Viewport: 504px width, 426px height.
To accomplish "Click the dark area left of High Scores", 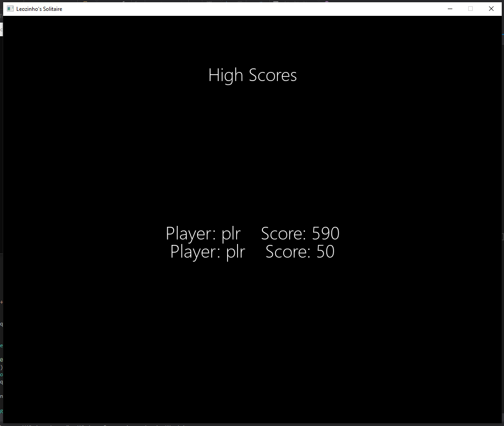I will [x=113, y=75].
